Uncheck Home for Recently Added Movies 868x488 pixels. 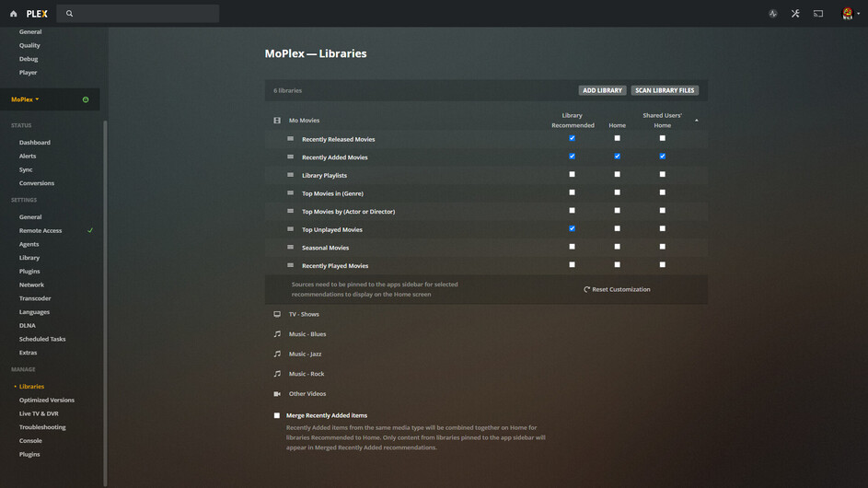pyautogui.click(x=618, y=157)
